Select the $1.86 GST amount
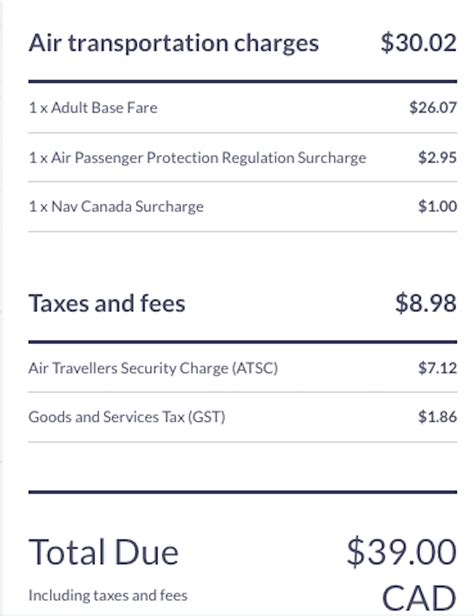The width and height of the screenshot is (474, 616). (x=437, y=417)
